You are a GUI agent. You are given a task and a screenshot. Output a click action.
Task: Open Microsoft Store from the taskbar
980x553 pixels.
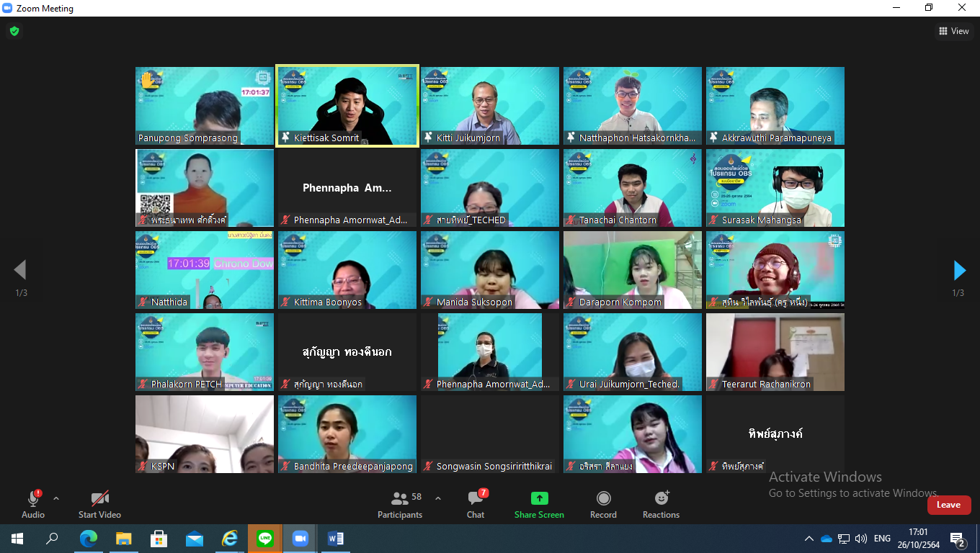159,539
